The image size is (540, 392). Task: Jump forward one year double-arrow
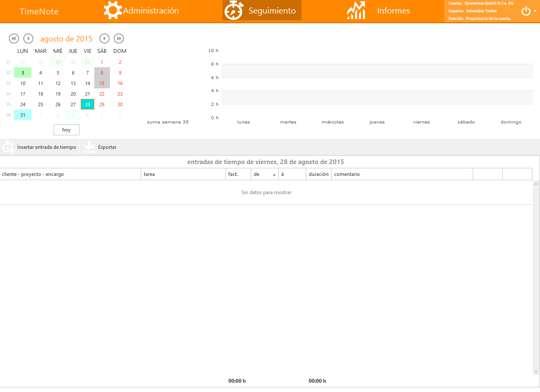coord(119,38)
